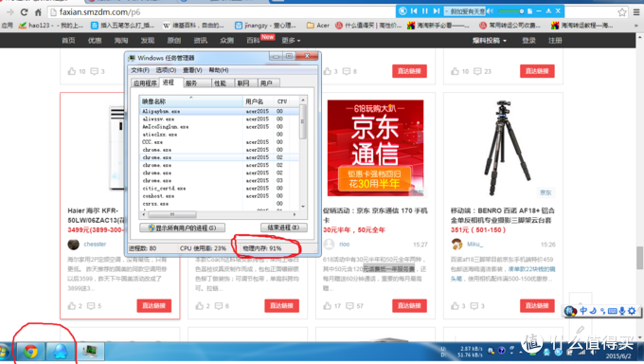Open the 查看(V) menu in Task Manager
Image resolution: width=644 pixels, height=364 pixels.
click(192, 70)
